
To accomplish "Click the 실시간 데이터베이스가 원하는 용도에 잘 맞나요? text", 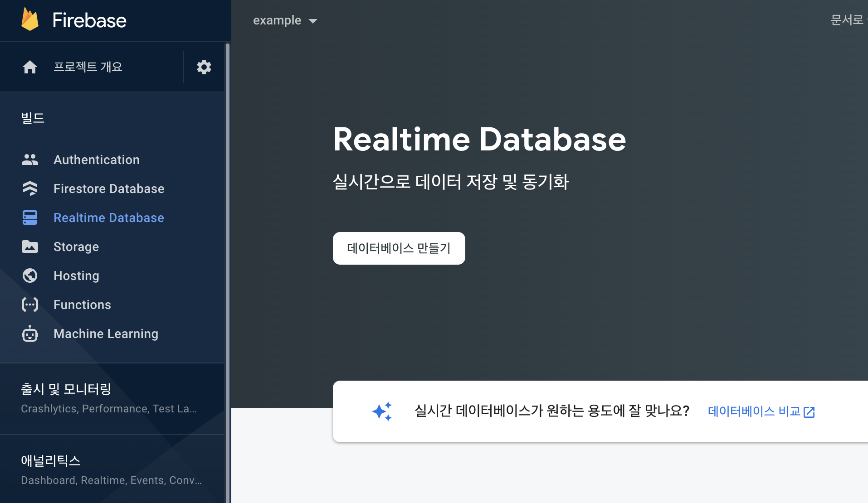I will (x=552, y=411).
